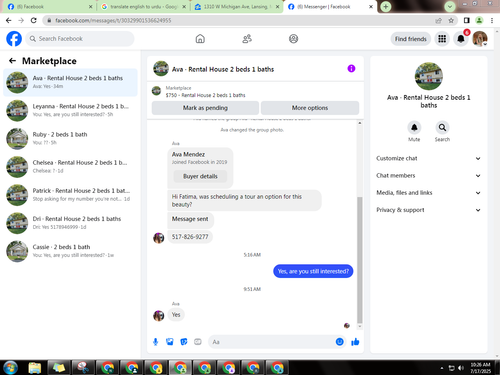This screenshot has width=500, height=375.
Task: Go to the Home feed icon
Action: tap(200, 39)
